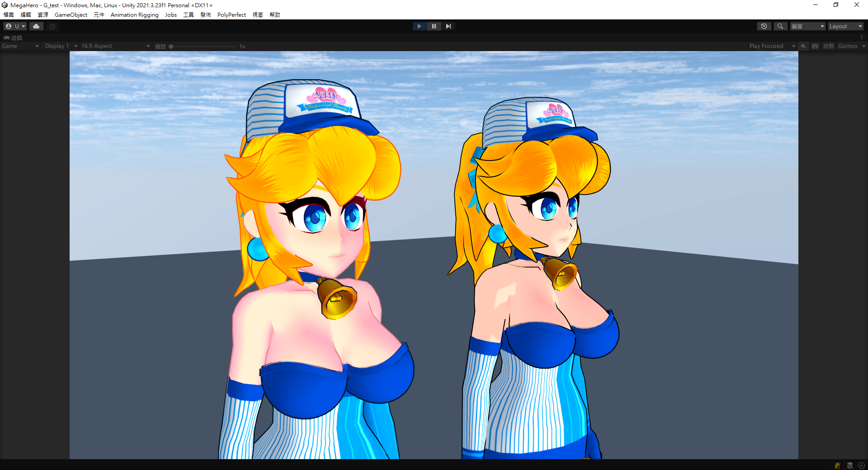Click the debugger bug status icon
Screen dimensions: 868x470
(x=838, y=465)
